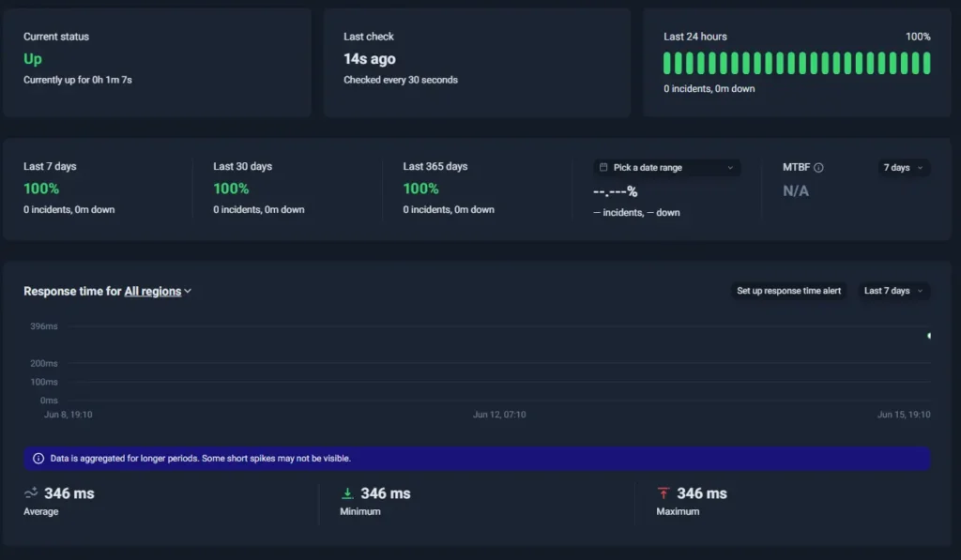The image size is (961, 560).
Task: Click the green Up status text
Action: [33, 59]
